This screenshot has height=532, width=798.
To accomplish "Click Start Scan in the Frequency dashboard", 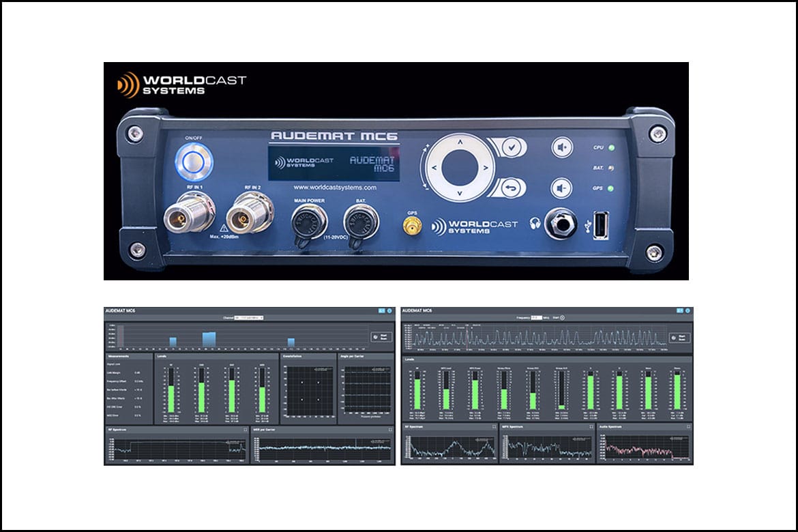I will (x=681, y=338).
